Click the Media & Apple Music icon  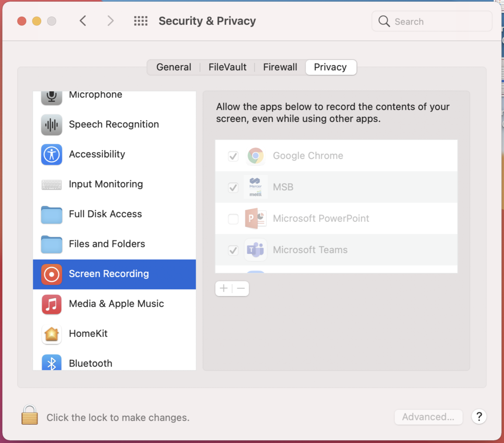click(52, 304)
